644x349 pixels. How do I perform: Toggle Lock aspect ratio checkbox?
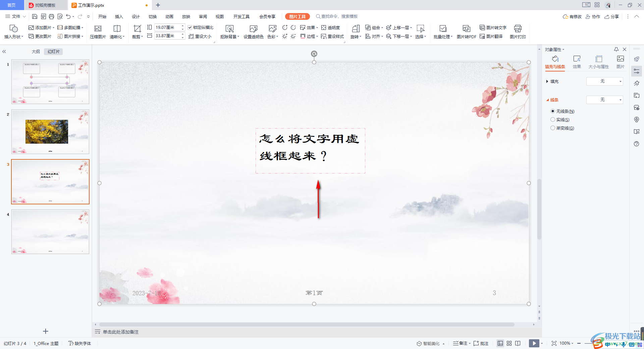tap(190, 28)
